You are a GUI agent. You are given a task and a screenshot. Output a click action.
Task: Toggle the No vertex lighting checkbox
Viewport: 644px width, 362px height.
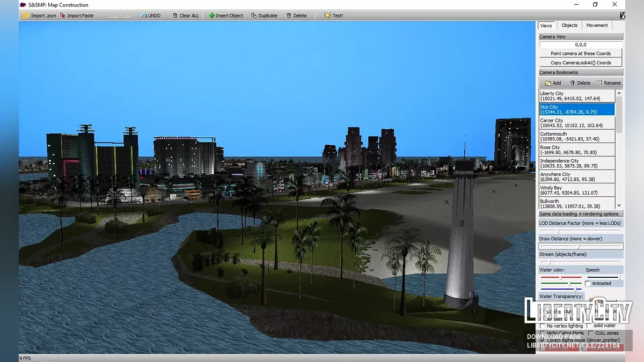click(x=543, y=326)
